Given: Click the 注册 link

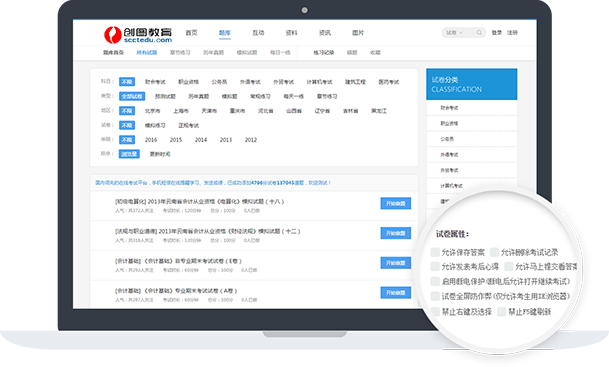Looking at the screenshot, I should 512,33.
